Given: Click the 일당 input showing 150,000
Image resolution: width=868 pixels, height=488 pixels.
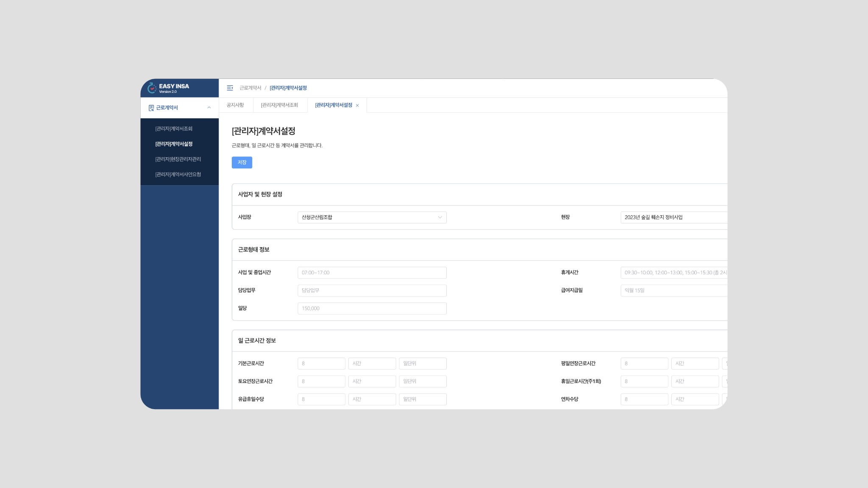Looking at the screenshot, I should [x=372, y=308].
